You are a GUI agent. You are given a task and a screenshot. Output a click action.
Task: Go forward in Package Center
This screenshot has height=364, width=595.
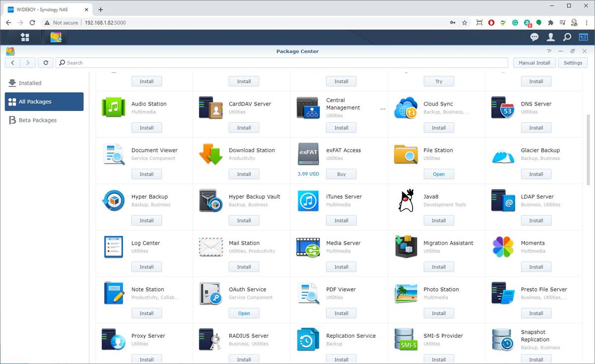28,63
